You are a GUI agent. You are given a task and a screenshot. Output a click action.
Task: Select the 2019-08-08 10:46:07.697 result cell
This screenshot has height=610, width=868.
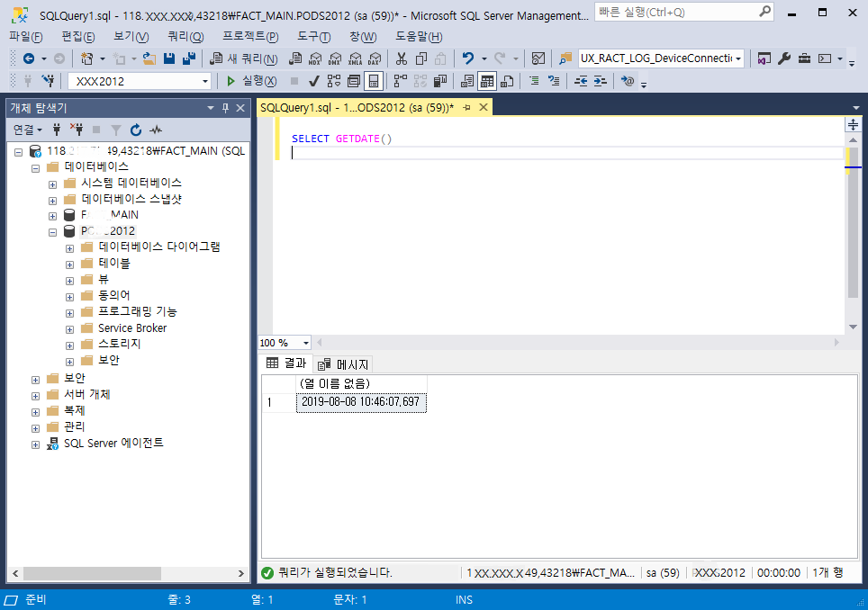[361, 402]
